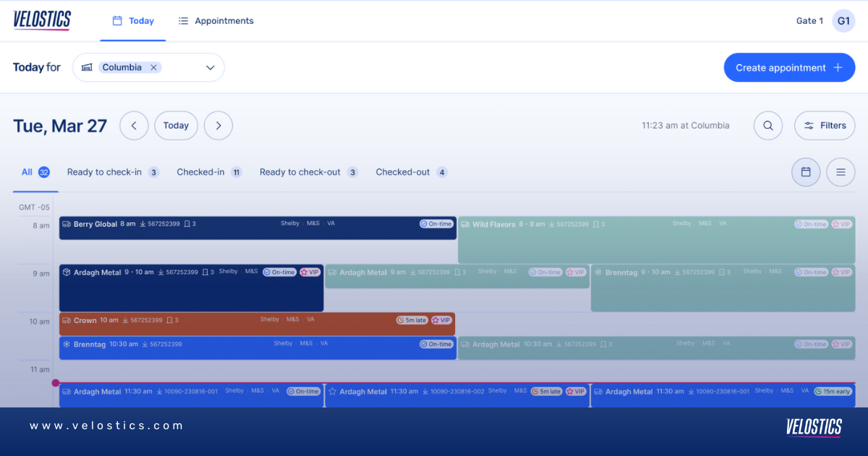This screenshot has width=868, height=456.
Task: Click the door icon on Crown appointment
Action: pyautogui.click(x=169, y=320)
